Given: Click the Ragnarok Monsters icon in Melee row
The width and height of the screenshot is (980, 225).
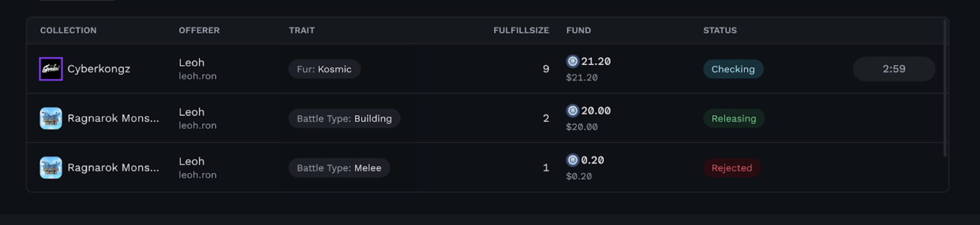Looking at the screenshot, I should tap(51, 167).
